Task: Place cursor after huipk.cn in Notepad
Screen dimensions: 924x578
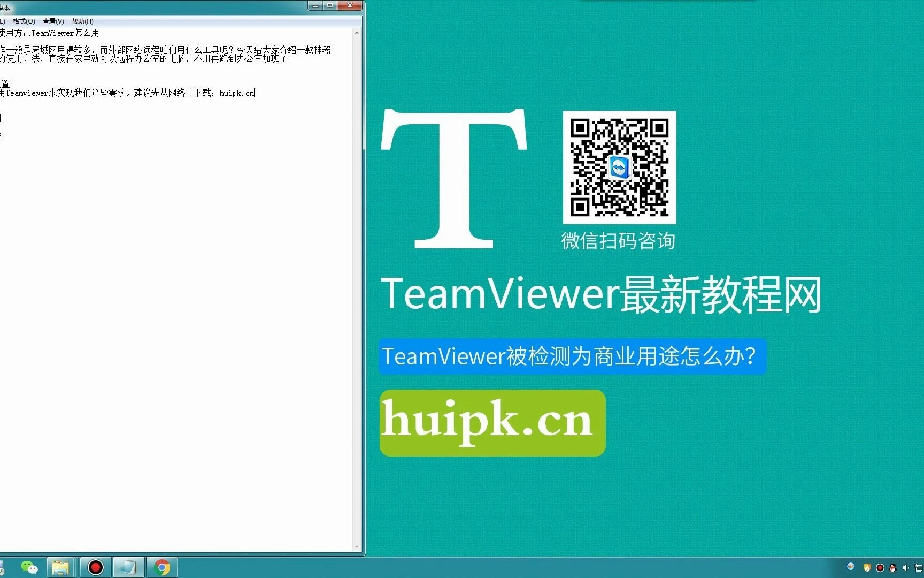Action: click(x=255, y=93)
